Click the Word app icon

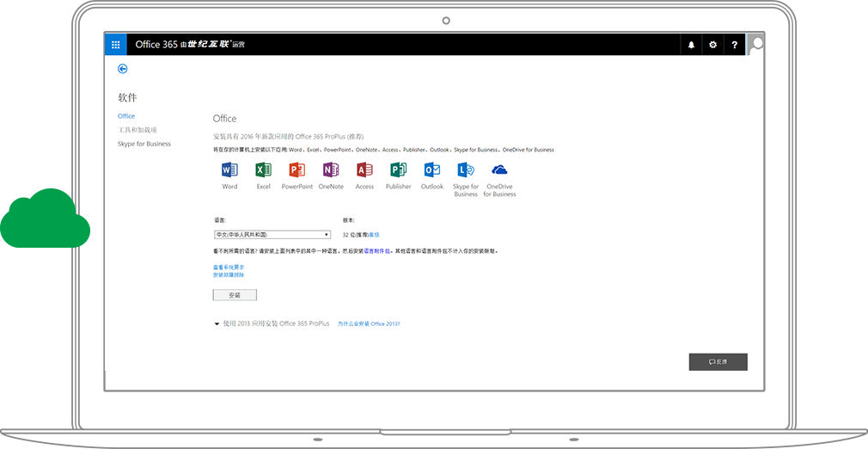[229, 169]
